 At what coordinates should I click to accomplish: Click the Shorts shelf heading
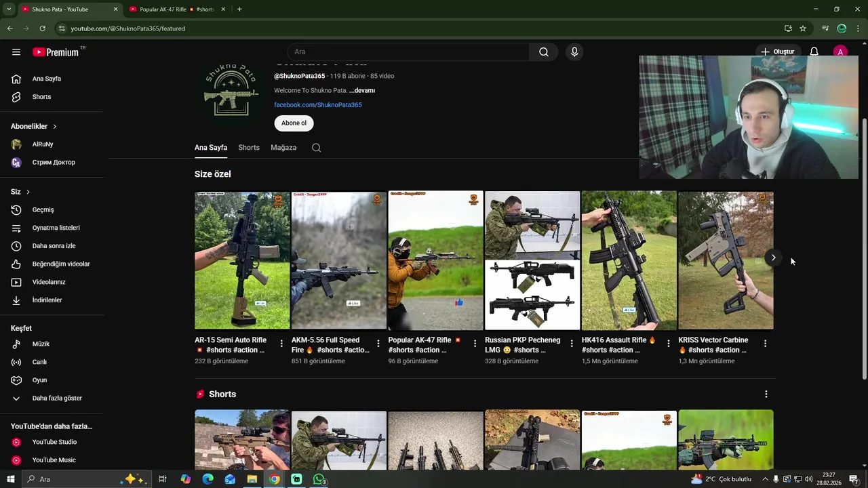pos(222,394)
